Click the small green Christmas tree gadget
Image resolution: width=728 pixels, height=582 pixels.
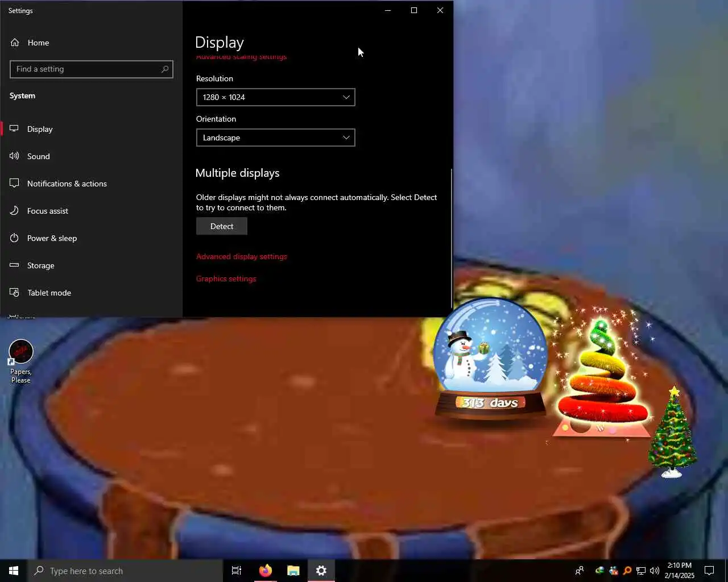673,432
